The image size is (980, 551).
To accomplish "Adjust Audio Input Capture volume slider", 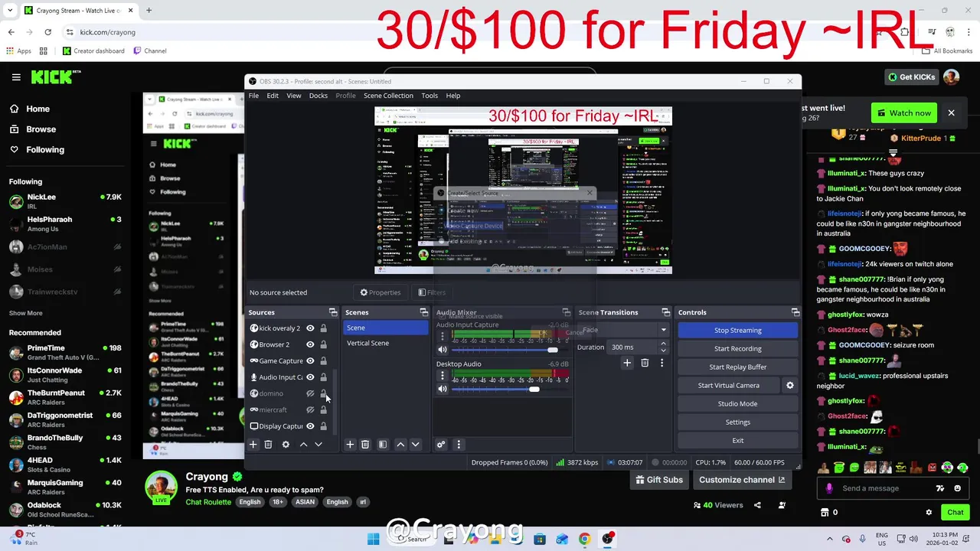I will 553,350.
